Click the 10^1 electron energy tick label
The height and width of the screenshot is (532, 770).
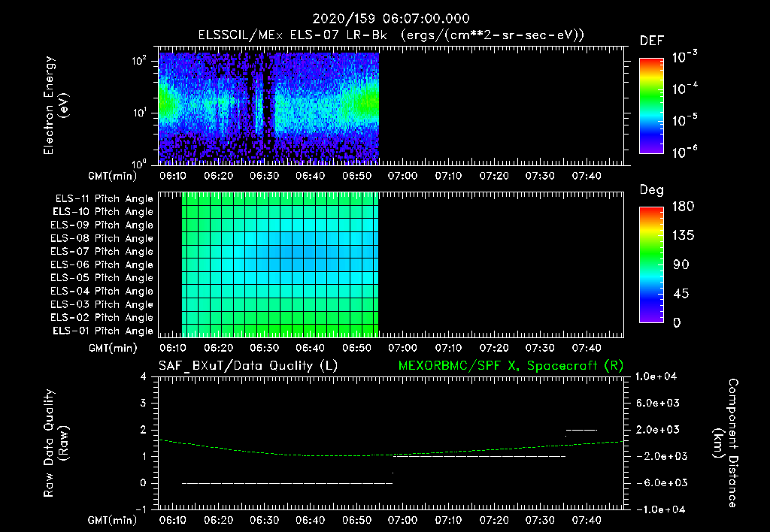click(x=139, y=113)
